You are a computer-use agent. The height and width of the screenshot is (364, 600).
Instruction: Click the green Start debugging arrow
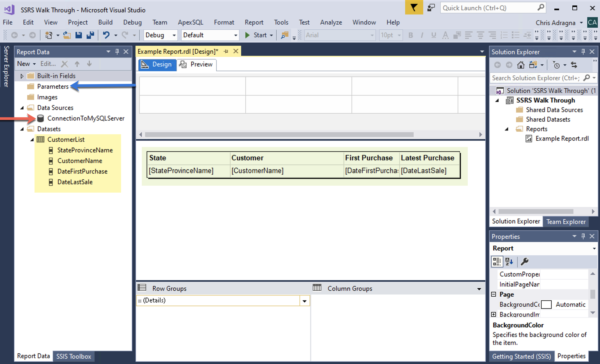tap(247, 35)
